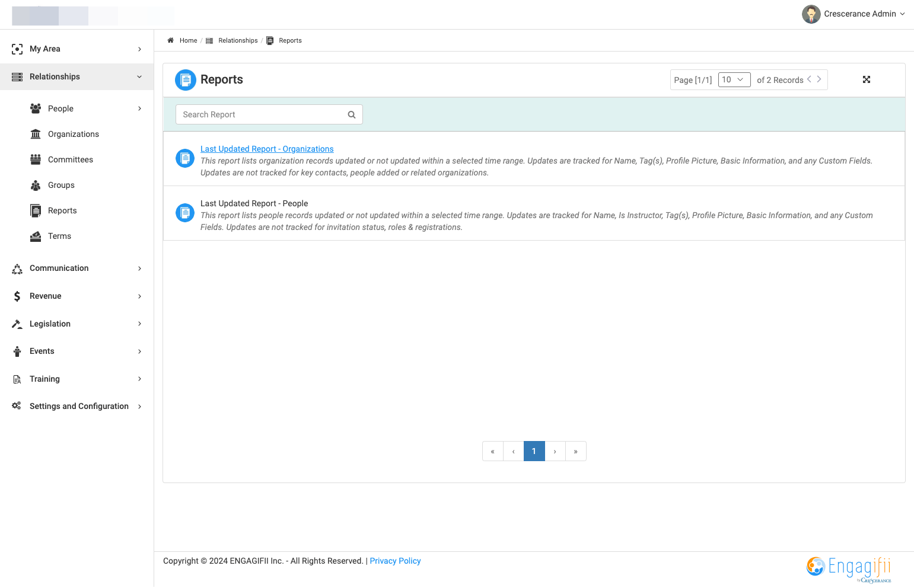Expand the People submenu chevron
The image size is (914, 588).
(140, 108)
